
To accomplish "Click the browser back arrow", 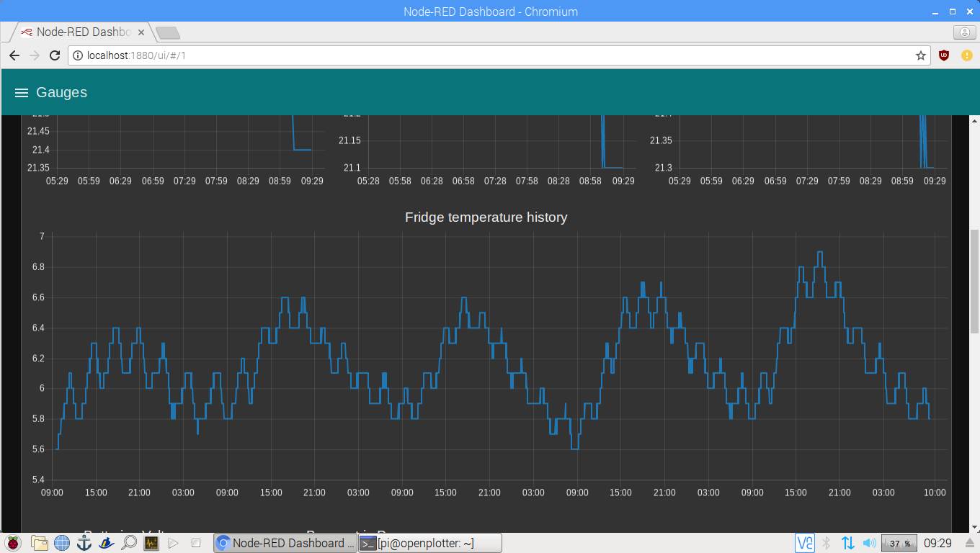I will (x=14, y=55).
